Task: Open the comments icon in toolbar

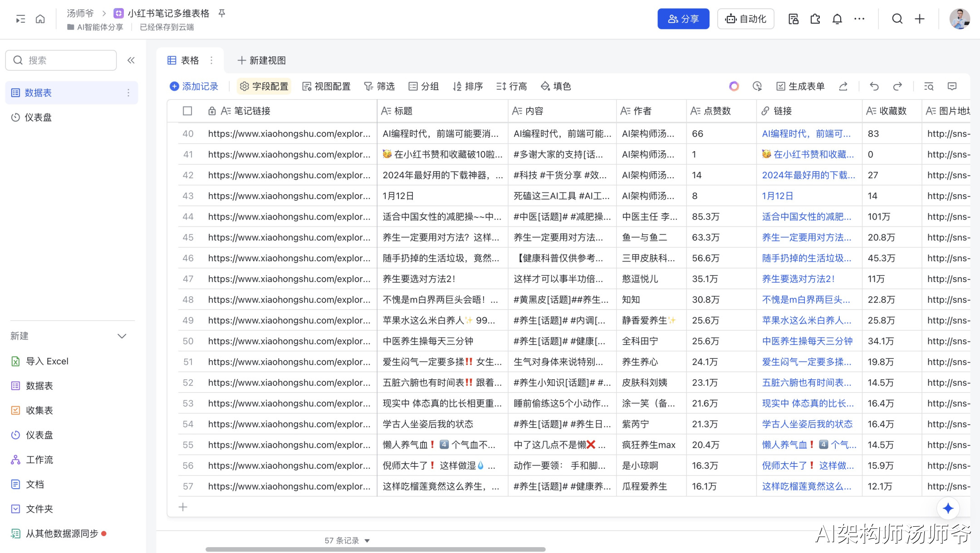Action: pos(952,86)
